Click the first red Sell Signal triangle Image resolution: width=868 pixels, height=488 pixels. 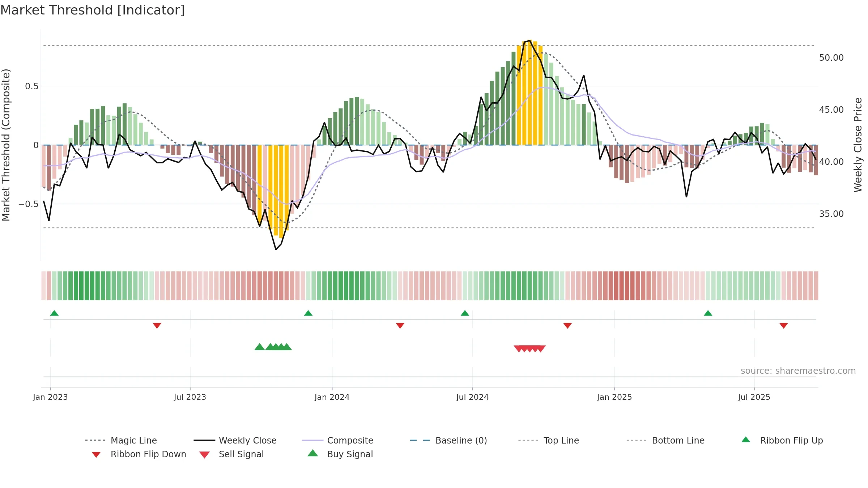tap(518, 348)
